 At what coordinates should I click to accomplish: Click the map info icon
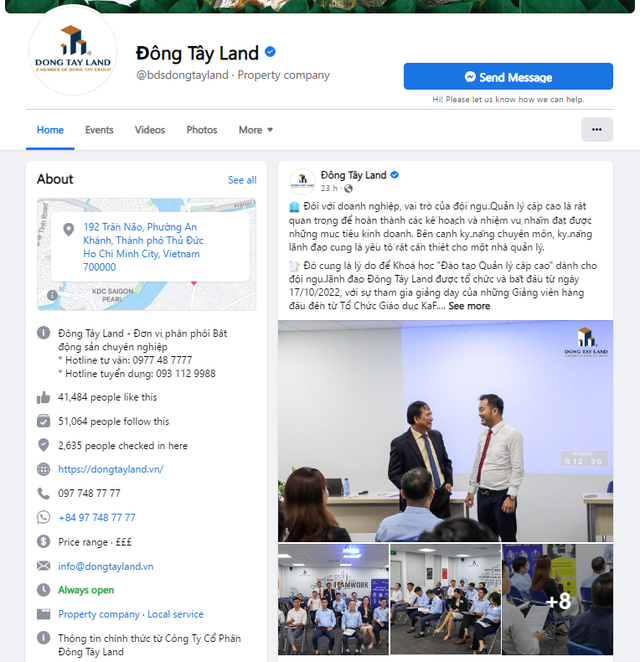click(52, 295)
